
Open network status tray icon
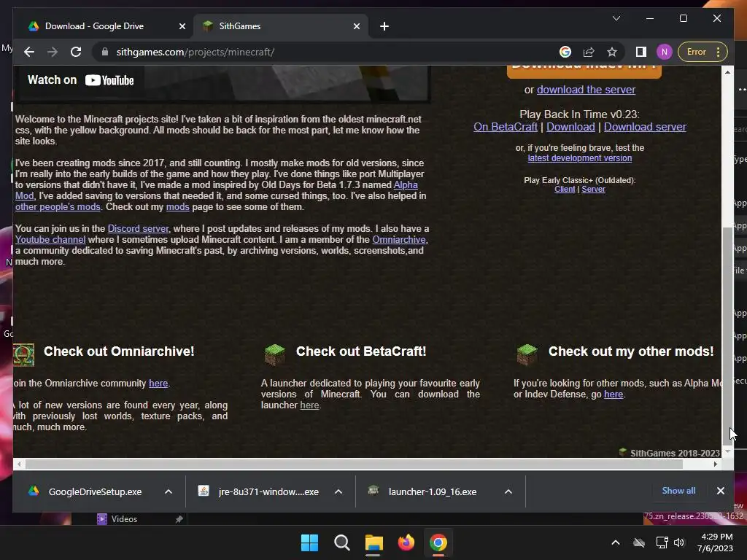point(662,542)
